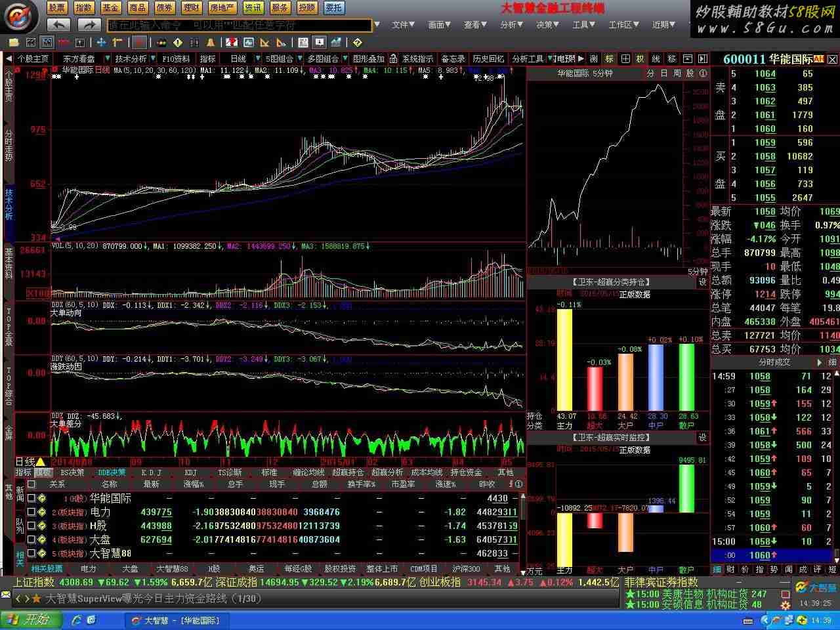Click the Internet Explorer quick launch icon
This screenshot has height=630, width=840.
click(76, 619)
